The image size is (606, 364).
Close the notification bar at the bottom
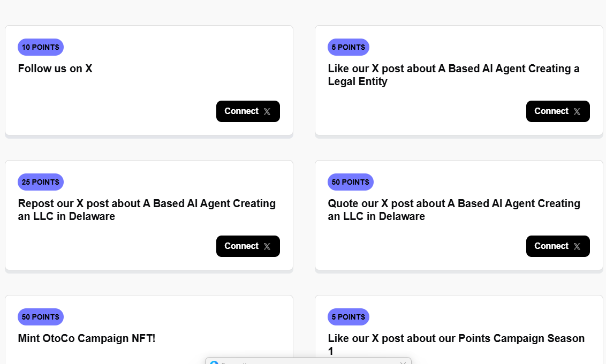click(x=403, y=363)
